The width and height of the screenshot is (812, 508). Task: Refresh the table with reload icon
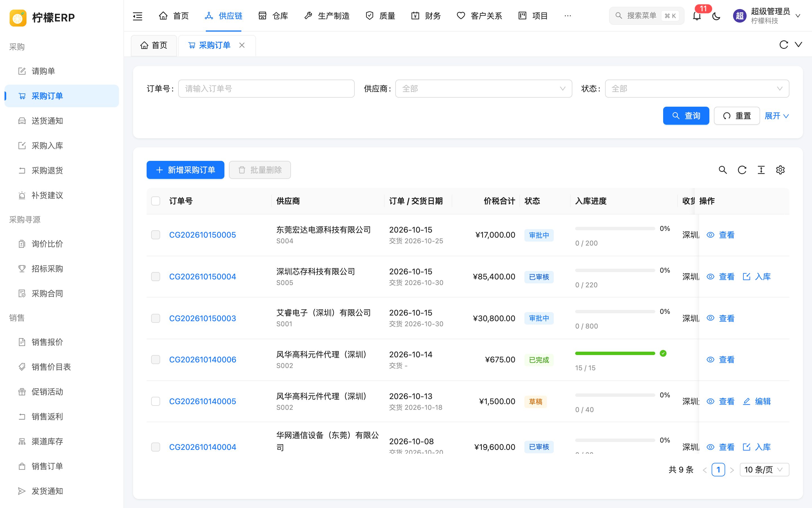click(742, 170)
